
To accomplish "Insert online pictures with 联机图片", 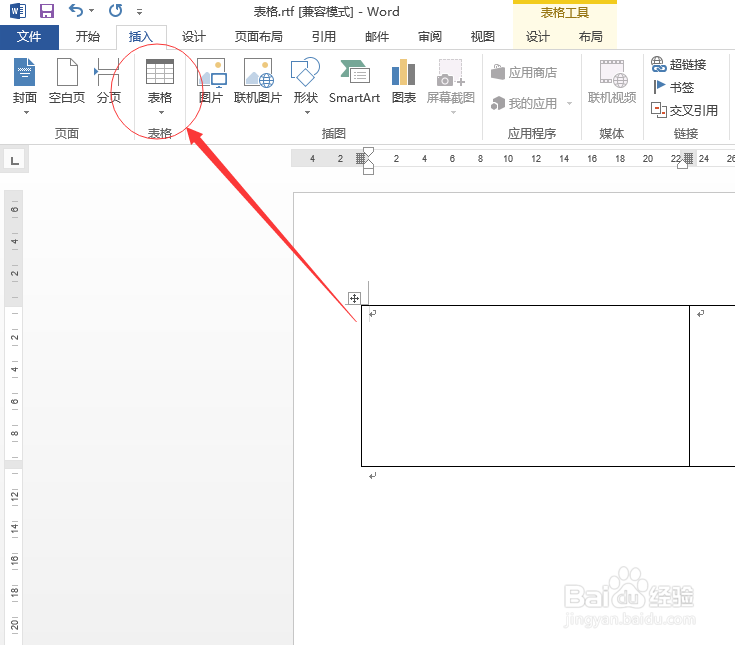I will 258,81.
